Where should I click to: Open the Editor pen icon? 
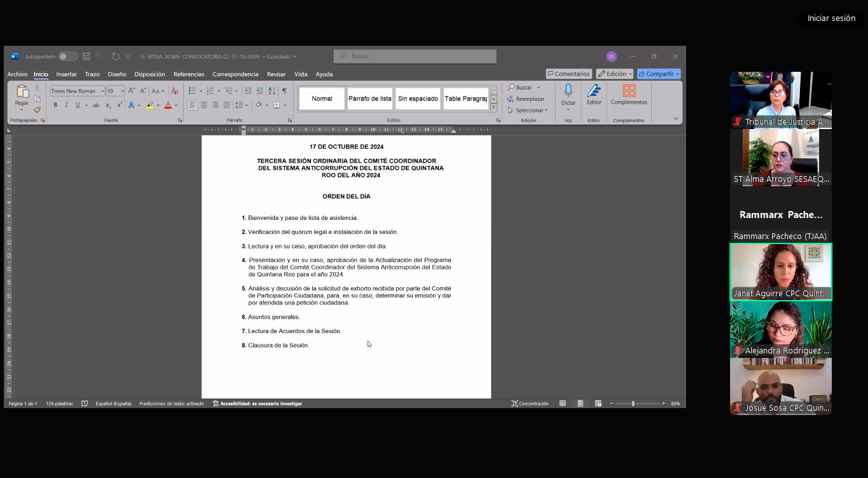[594, 91]
